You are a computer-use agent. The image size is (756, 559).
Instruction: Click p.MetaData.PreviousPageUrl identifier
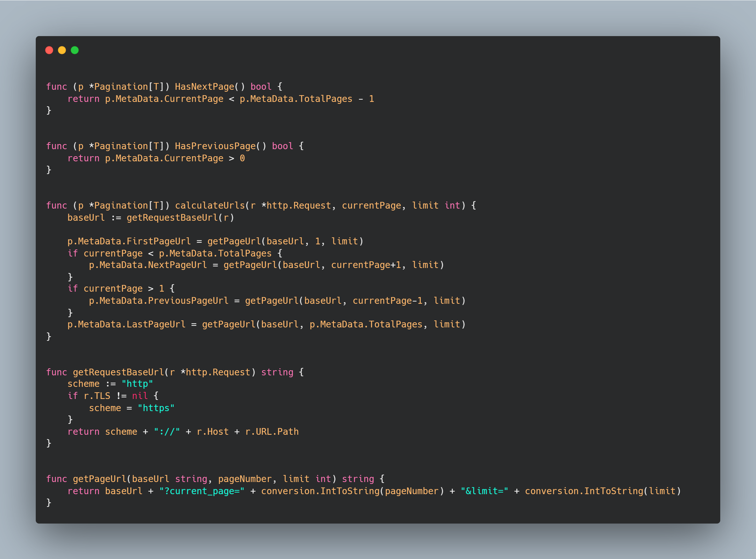[159, 301]
